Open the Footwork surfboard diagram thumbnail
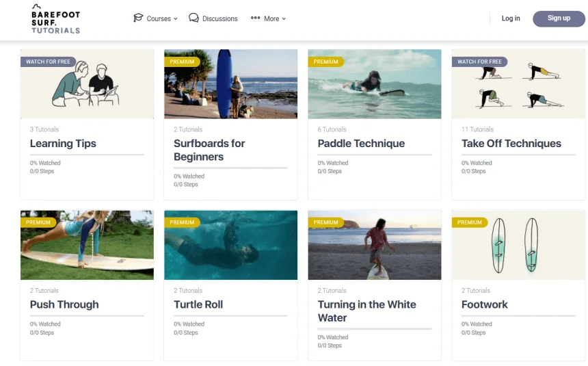 pyautogui.click(x=518, y=245)
